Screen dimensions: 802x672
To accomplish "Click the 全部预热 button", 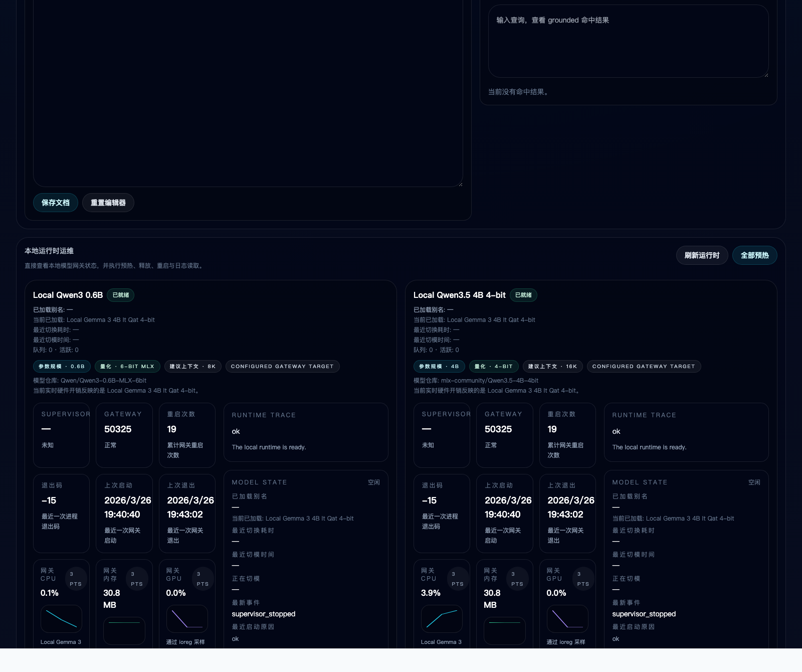I will (755, 255).
